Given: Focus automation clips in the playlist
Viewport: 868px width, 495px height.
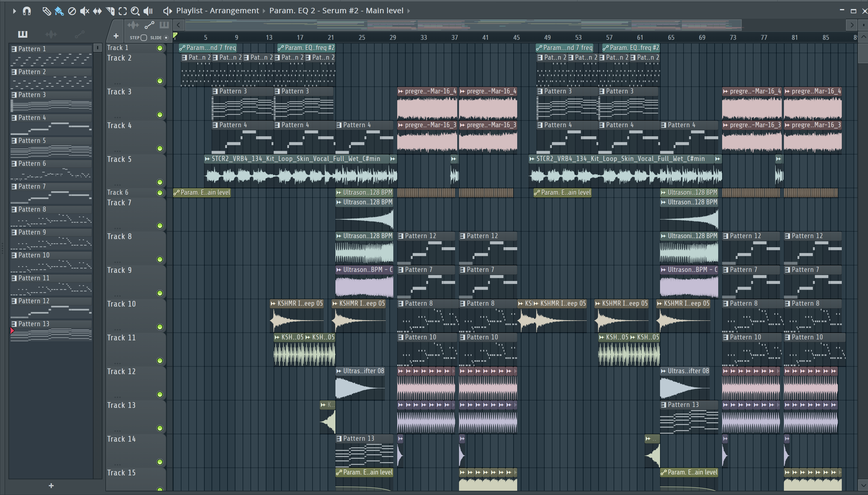Looking at the screenshot, I should coord(149,25).
